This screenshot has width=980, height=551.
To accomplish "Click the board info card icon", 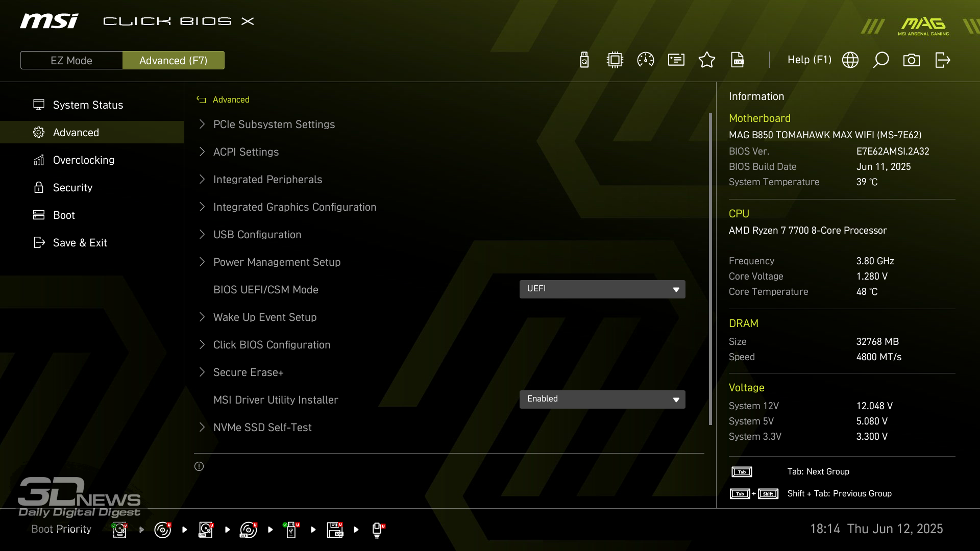I will click(676, 60).
